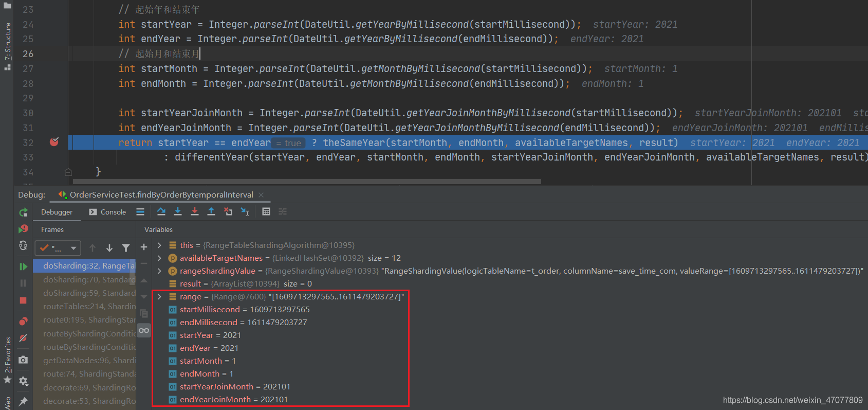Duplicate the selected watch
The width and height of the screenshot is (868, 410).
pyautogui.click(x=144, y=313)
